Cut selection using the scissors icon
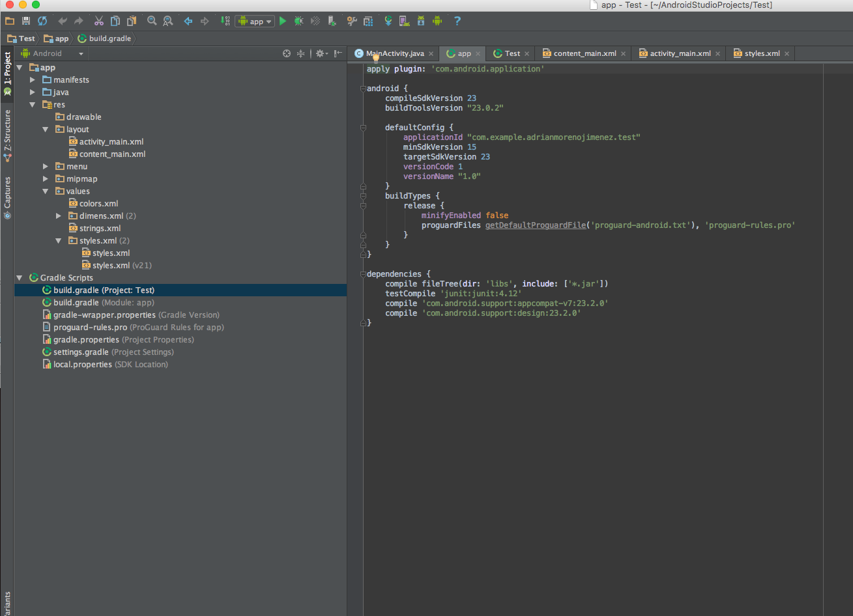Screen dimensions: 853x616 pos(99,21)
